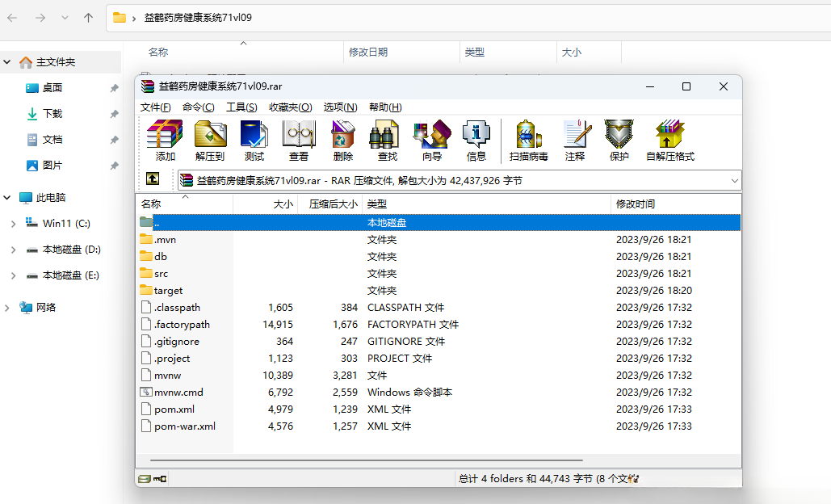Expand the 网络 tree node
The image size is (831, 504).
click(x=7, y=308)
